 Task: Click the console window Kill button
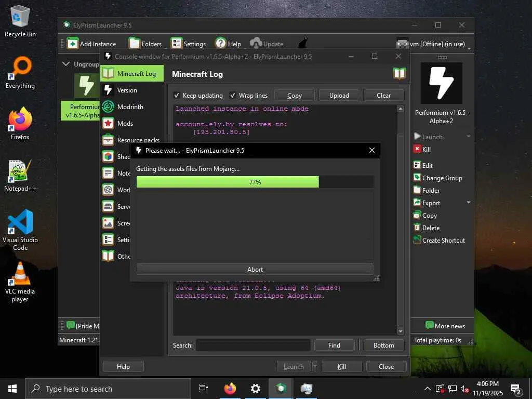coord(342,366)
